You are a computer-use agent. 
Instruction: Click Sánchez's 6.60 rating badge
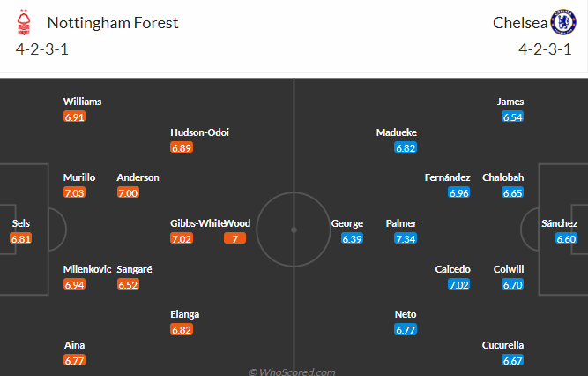(x=566, y=238)
